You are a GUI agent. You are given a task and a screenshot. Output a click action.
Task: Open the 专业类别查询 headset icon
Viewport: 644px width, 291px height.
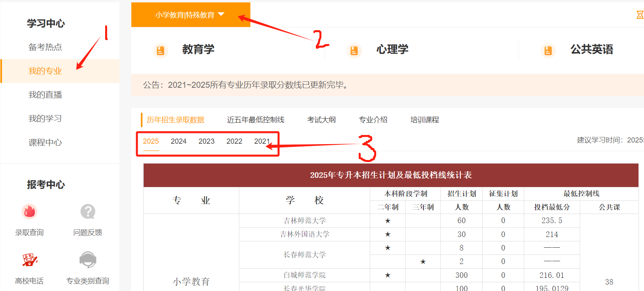click(88, 260)
